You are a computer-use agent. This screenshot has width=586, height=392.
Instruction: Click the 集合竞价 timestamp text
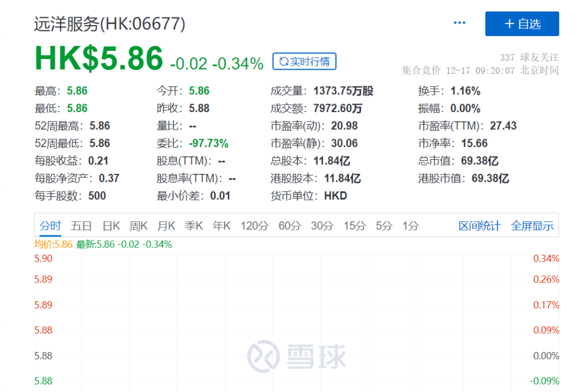pos(480,70)
